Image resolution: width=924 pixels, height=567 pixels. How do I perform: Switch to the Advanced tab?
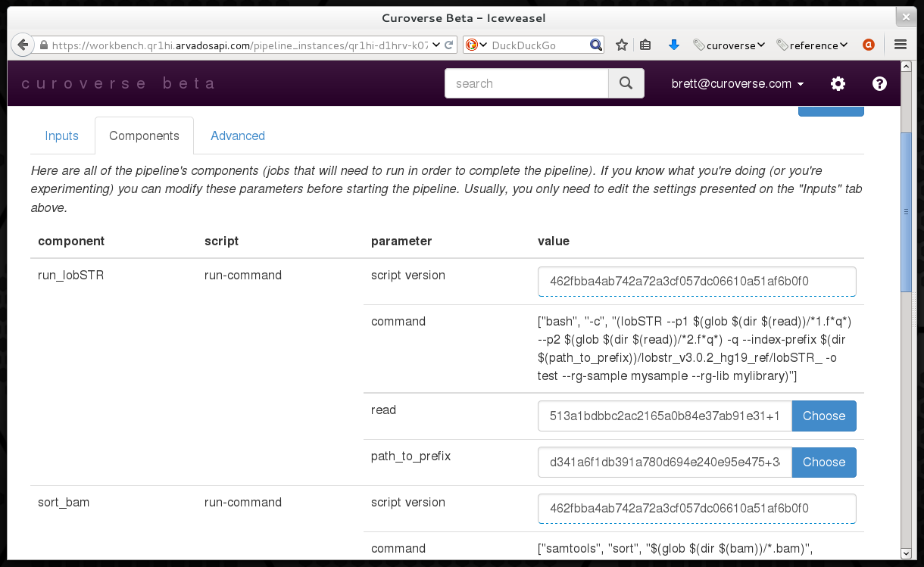click(x=238, y=136)
